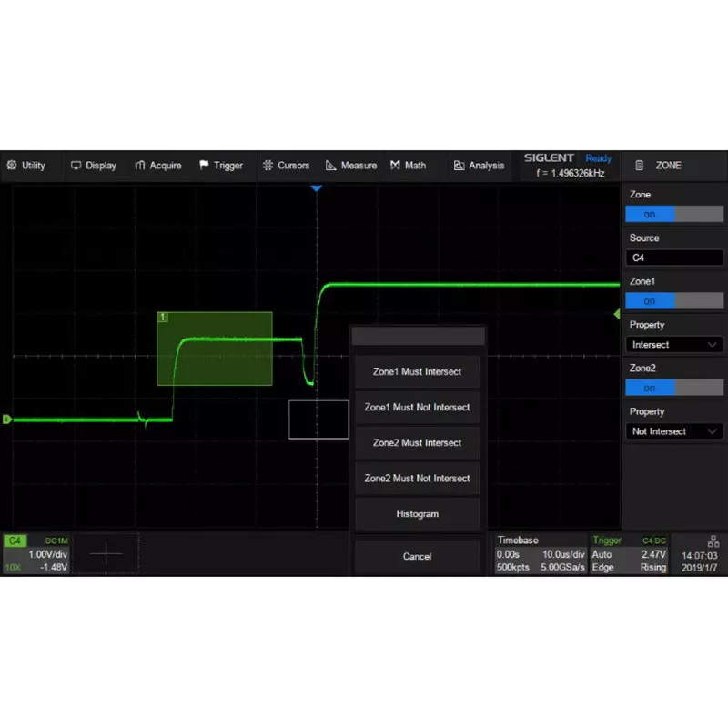This screenshot has height=728, width=728.
Task: Select the white outlined Zone 2 box
Action: pyautogui.click(x=318, y=420)
